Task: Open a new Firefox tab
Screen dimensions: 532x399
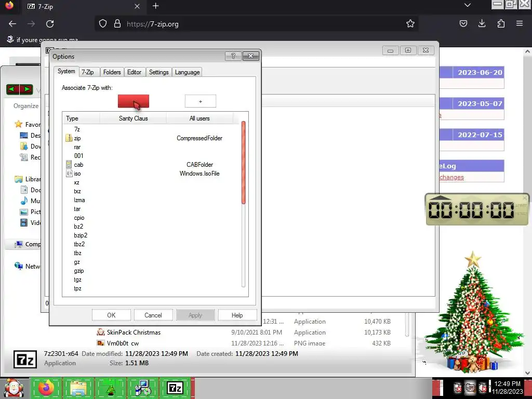Action: pyautogui.click(x=156, y=6)
